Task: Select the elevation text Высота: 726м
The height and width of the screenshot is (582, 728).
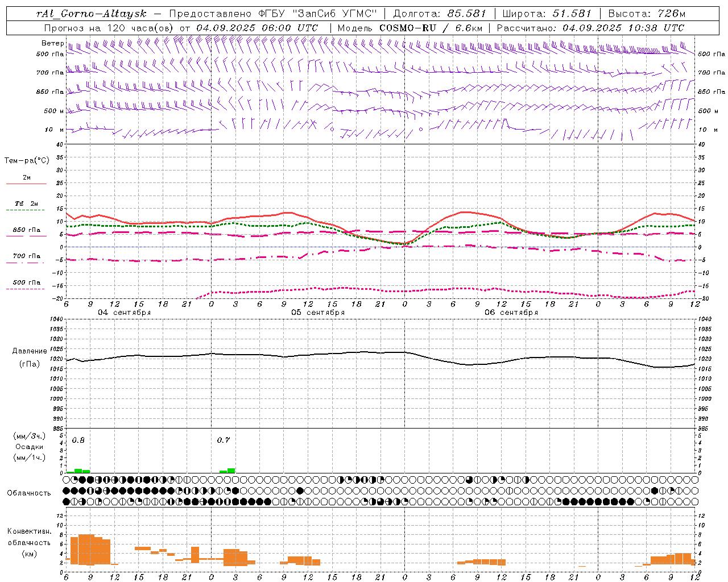Action: [647, 14]
